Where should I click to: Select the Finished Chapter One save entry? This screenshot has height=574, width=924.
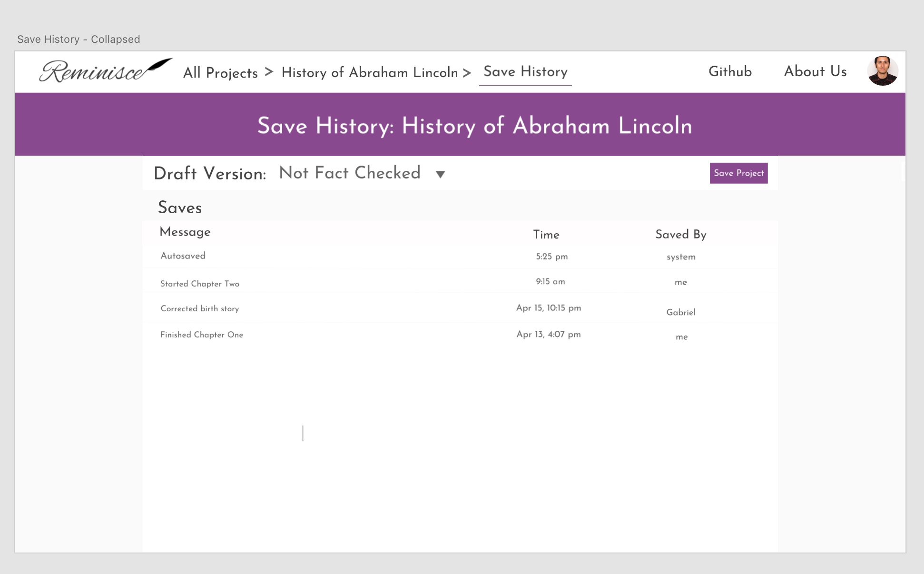pyautogui.click(x=201, y=335)
